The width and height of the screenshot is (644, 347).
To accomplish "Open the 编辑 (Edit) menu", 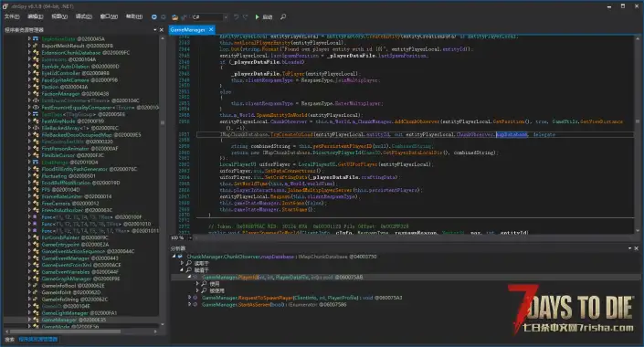I will [x=36, y=16].
